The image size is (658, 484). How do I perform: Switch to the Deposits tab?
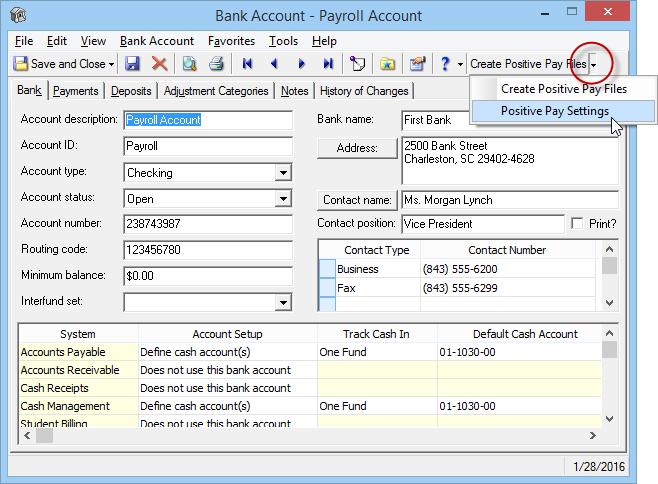pyautogui.click(x=131, y=91)
